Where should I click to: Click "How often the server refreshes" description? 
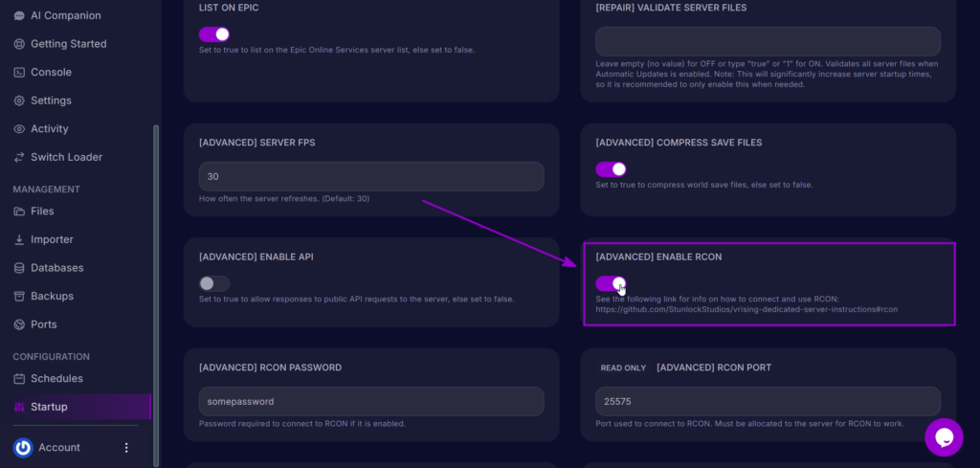click(283, 199)
